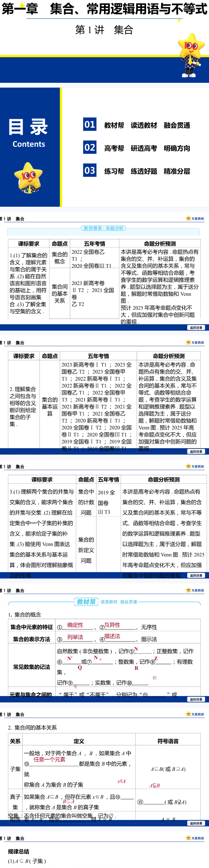
Task: Click the 子集 row label
Action: tap(15, 769)
